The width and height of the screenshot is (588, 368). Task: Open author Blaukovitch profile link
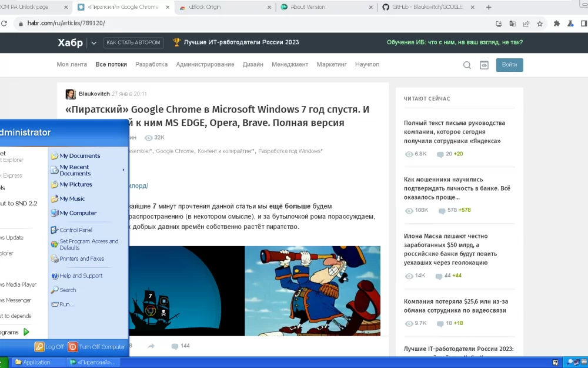pyautogui.click(x=93, y=94)
